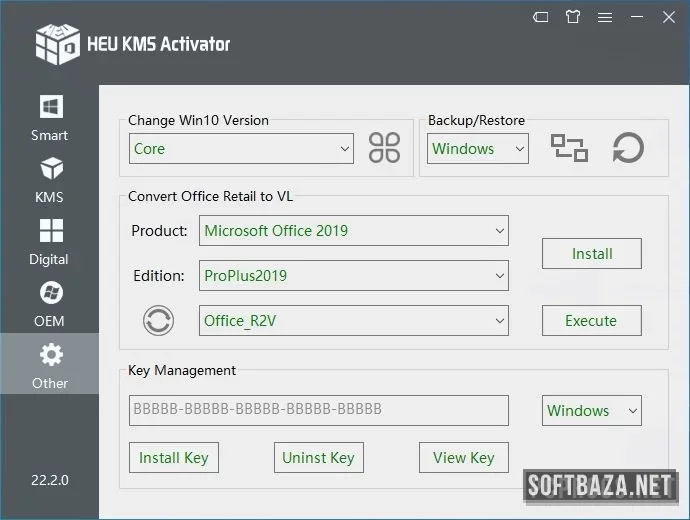Open the Digital license tab
Image resolution: width=690 pixels, height=520 pixels.
(49, 242)
